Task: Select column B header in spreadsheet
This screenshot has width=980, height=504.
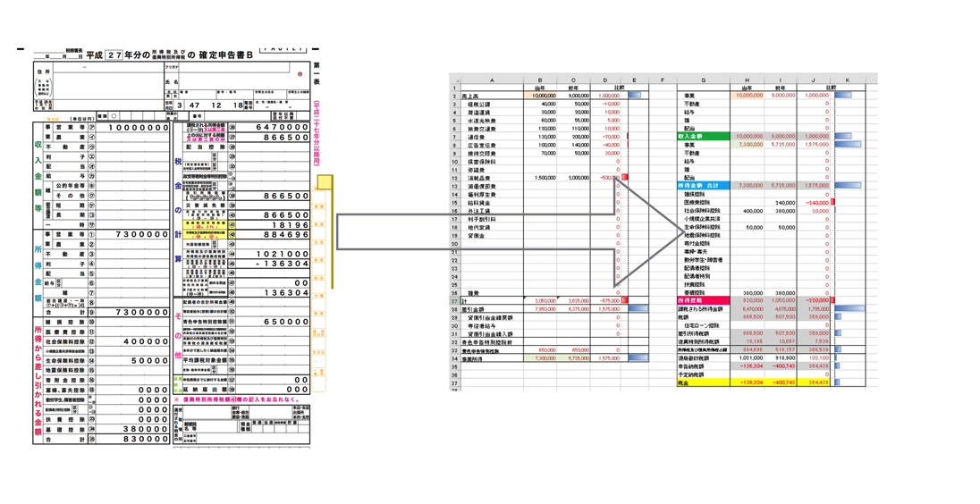Action: pos(540,80)
